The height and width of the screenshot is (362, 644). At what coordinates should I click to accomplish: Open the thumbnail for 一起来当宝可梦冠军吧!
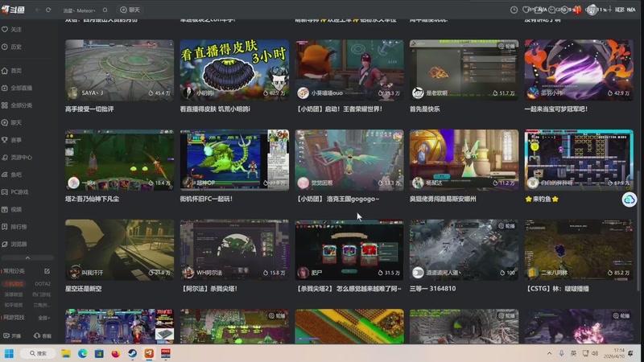click(x=579, y=70)
